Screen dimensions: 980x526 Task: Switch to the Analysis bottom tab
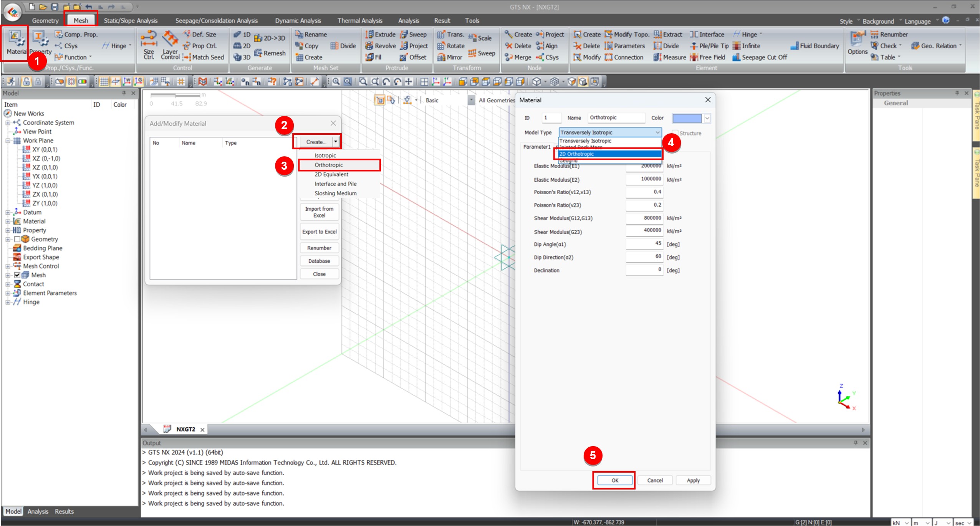(x=38, y=511)
